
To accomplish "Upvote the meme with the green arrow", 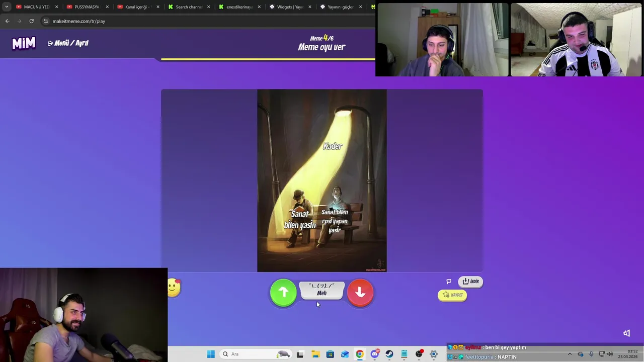I will click(283, 292).
